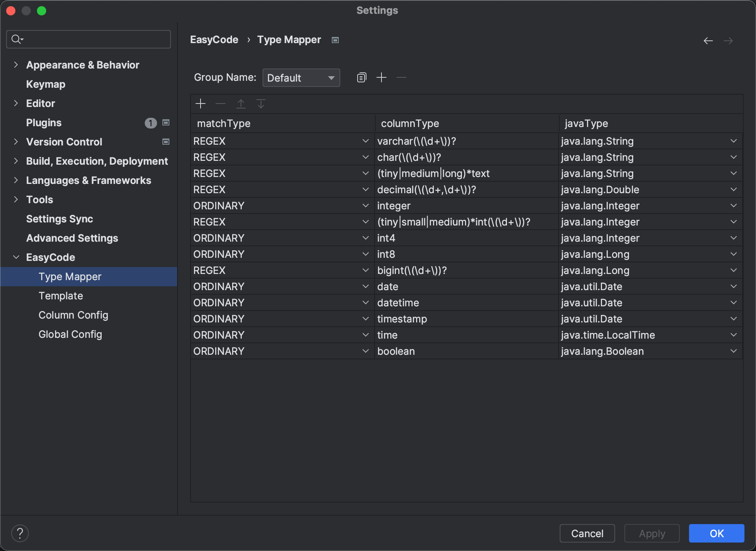Open the Template settings page
This screenshot has width=756, height=551.
61,296
